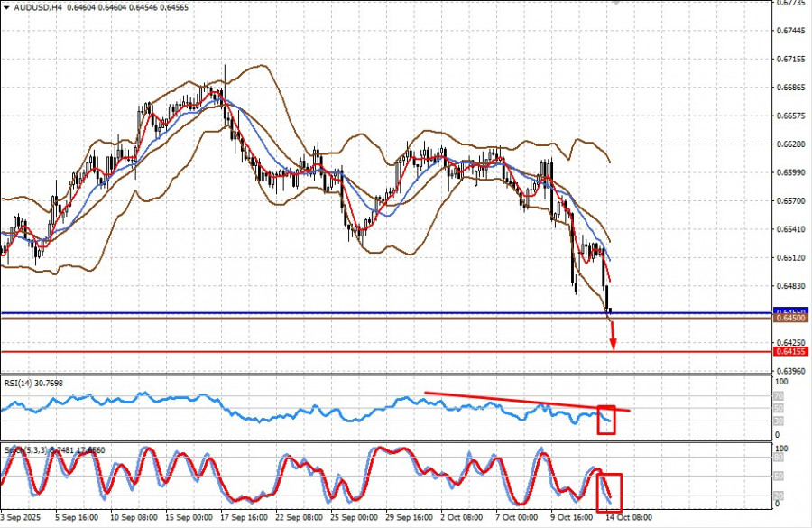The height and width of the screenshot is (528, 812).
Task: Click the 14 Oct 08:00 time label
Action: [629, 517]
